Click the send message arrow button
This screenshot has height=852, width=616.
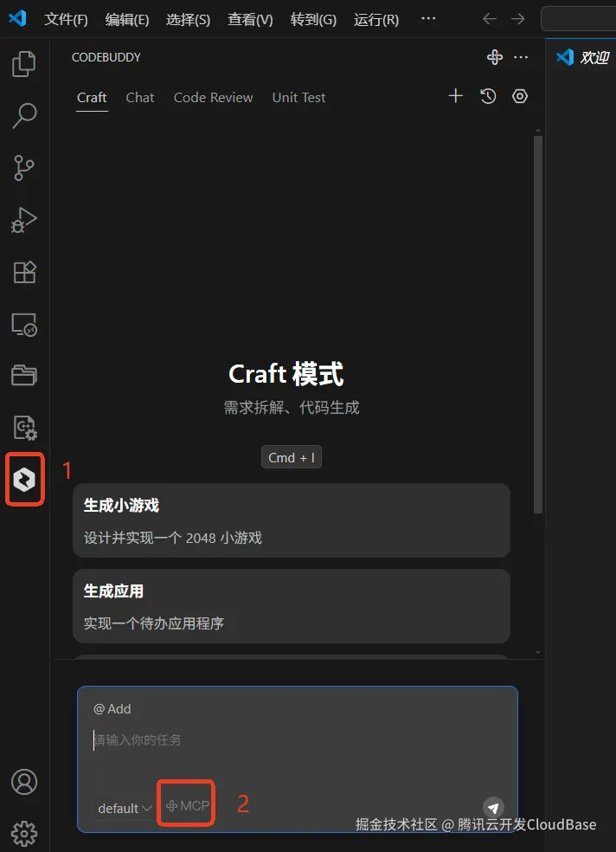point(493,808)
